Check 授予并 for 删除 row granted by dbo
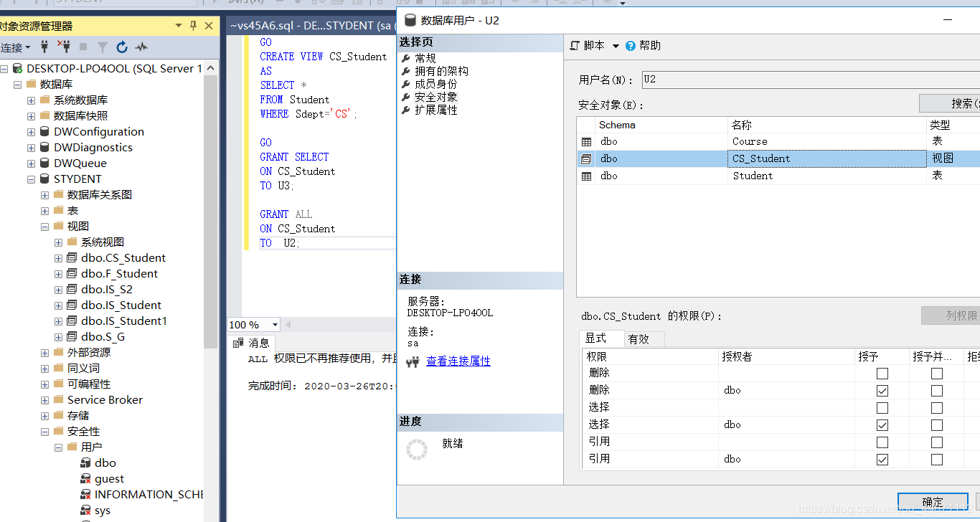The width and height of the screenshot is (980, 522). pyautogui.click(x=937, y=391)
